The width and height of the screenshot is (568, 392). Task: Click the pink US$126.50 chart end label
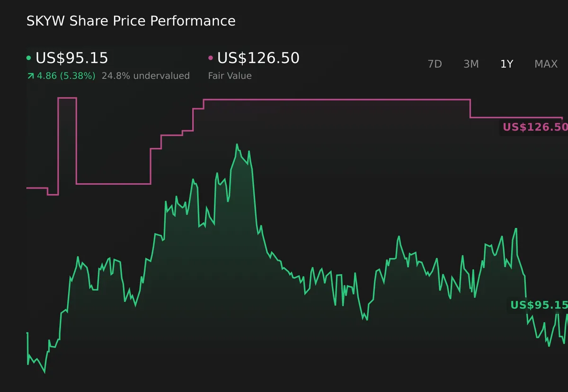534,127
